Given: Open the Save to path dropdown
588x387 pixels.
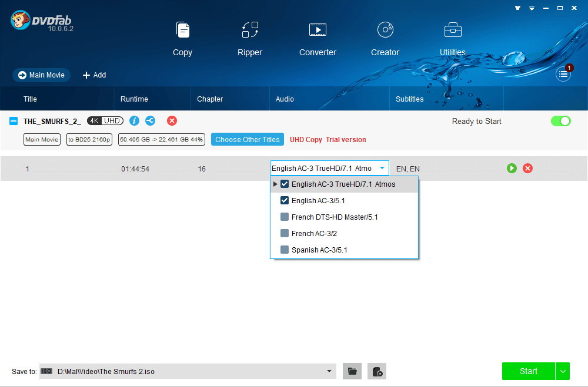Looking at the screenshot, I should pos(329,371).
